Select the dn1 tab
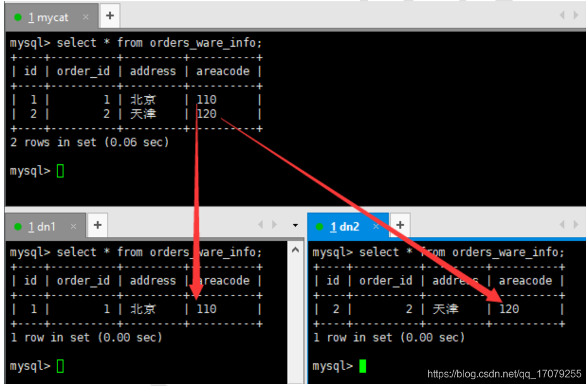This screenshot has width=588, height=386. click(x=42, y=226)
